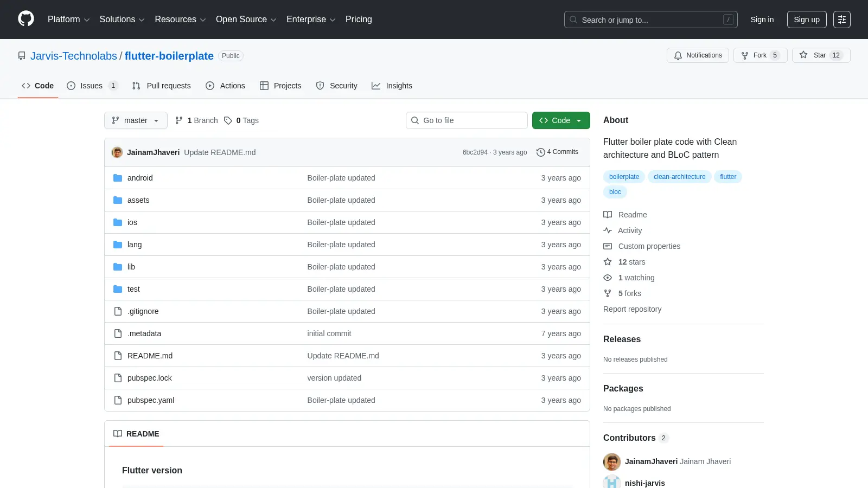This screenshot has width=868, height=488.
Task: Click JainamJhaveri avatar in commit row
Action: pyautogui.click(x=117, y=152)
